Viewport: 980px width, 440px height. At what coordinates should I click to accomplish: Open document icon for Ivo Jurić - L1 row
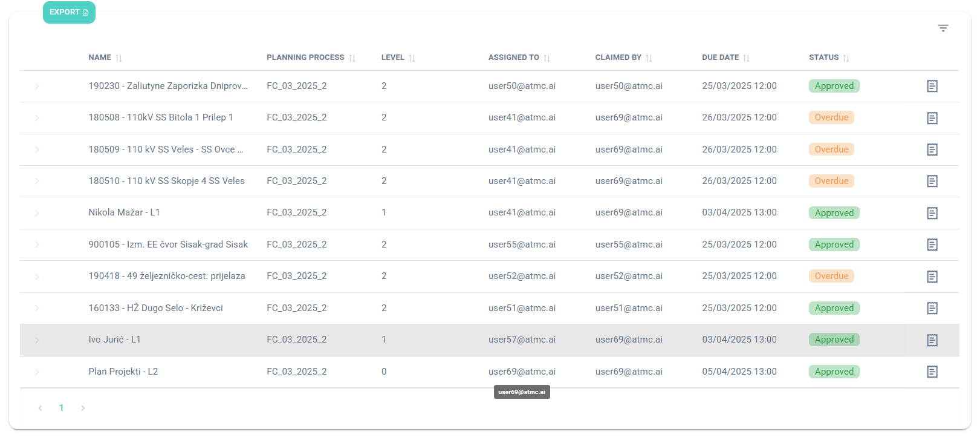pyautogui.click(x=932, y=340)
